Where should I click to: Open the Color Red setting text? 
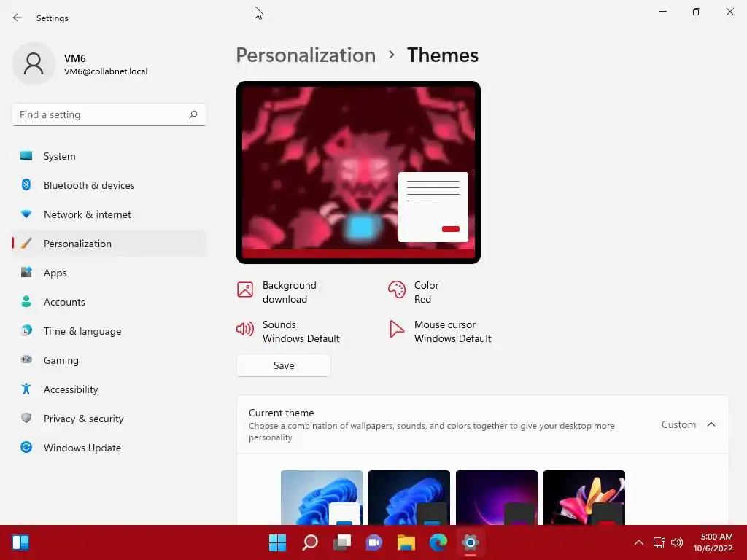[x=426, y=292]
